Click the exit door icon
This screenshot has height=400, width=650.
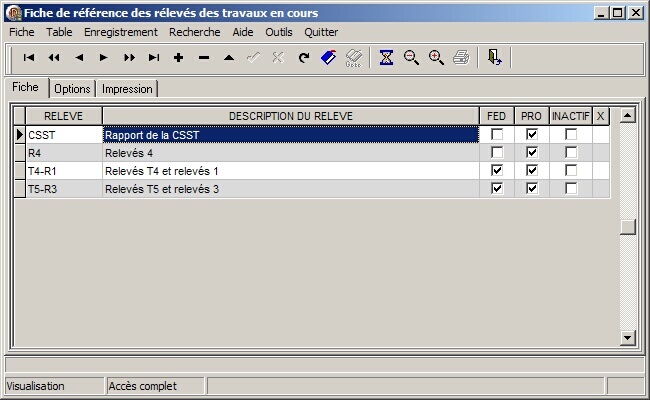coord(494,58)
